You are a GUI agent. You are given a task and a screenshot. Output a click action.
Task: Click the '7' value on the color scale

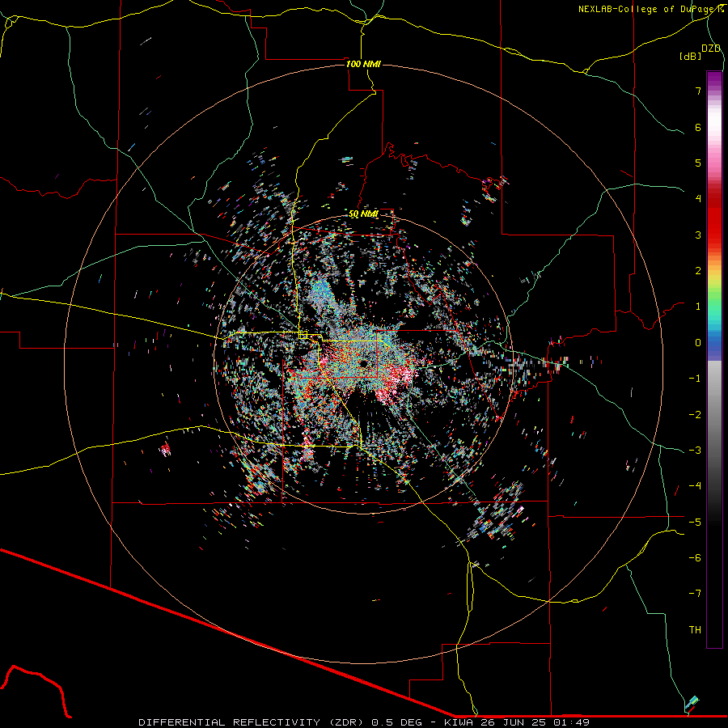pos(698,91)
